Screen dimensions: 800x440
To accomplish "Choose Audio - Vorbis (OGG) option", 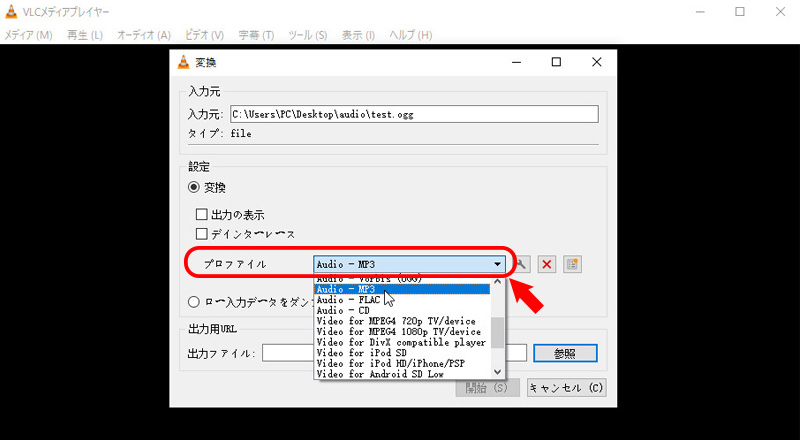I will click(x=402, y=280).
